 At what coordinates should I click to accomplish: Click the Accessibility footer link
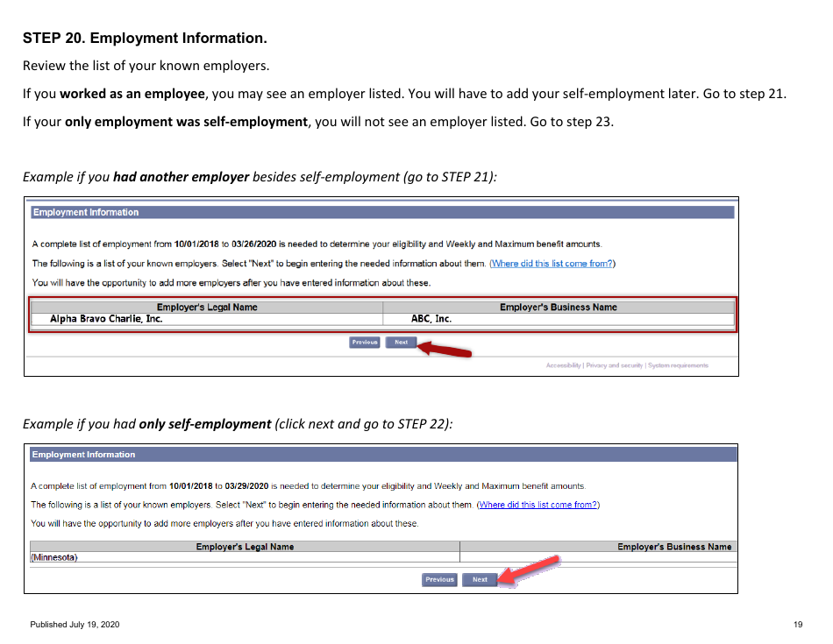point(565,364)
